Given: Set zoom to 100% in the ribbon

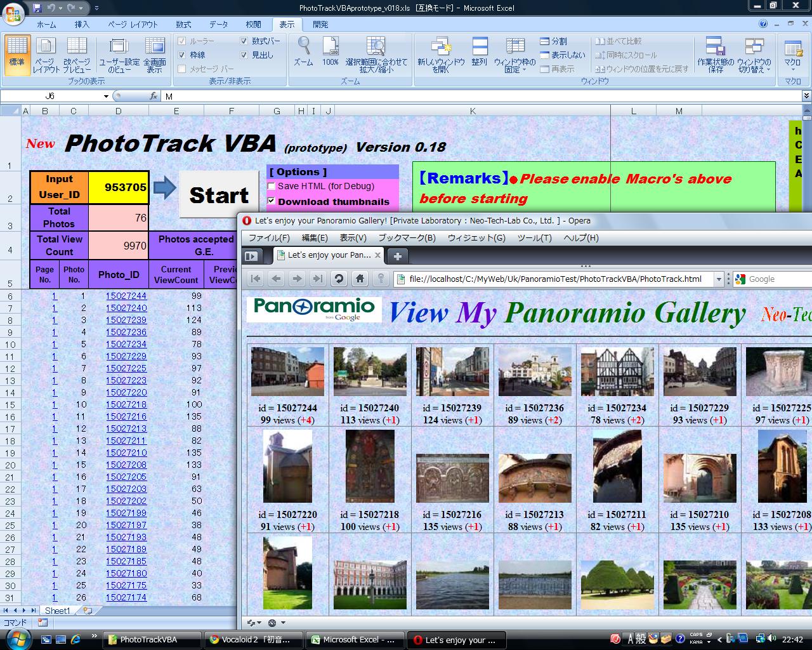Looking at the screenshot, I should click(331, 52).
